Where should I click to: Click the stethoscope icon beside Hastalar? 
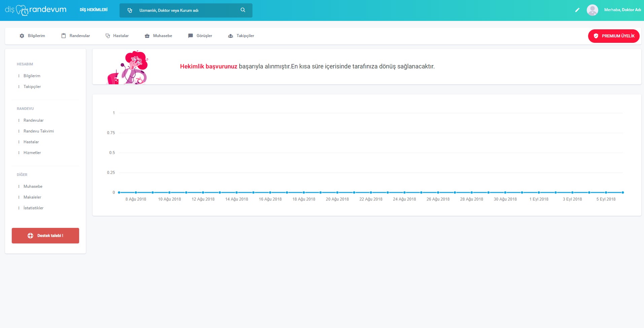pyautogui.click(x=108, y=36)
